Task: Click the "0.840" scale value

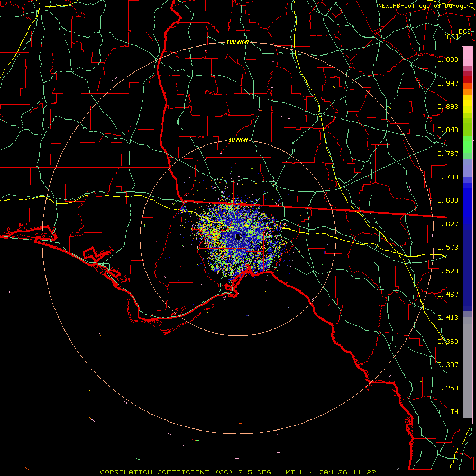Action: coord(448,130)
